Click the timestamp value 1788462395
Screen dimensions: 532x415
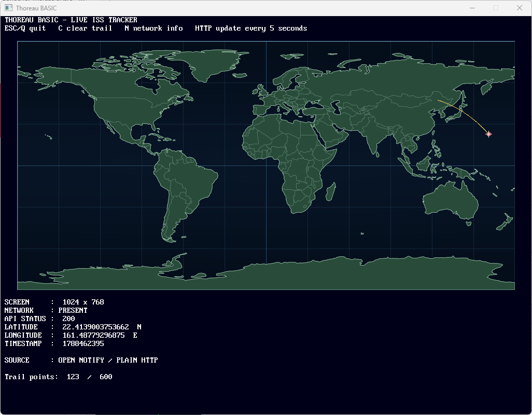point(83,343)
